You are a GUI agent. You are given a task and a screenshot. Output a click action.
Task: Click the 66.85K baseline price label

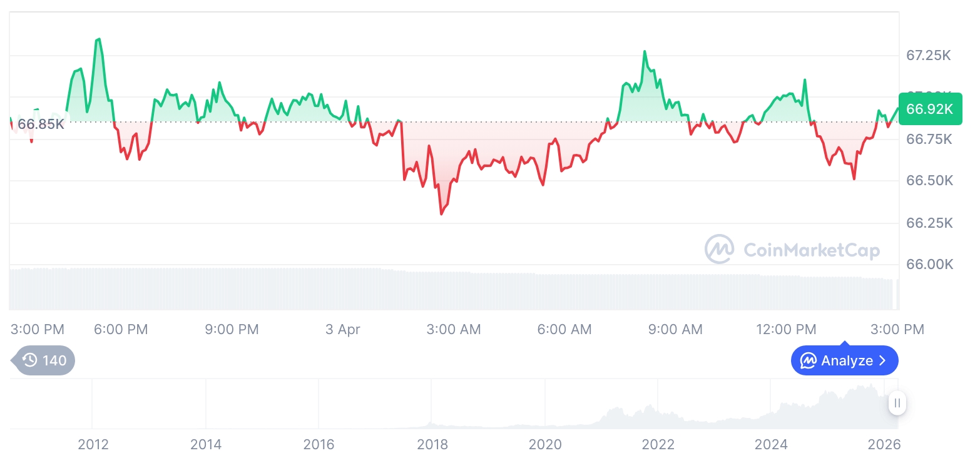[x=41, y=124]
